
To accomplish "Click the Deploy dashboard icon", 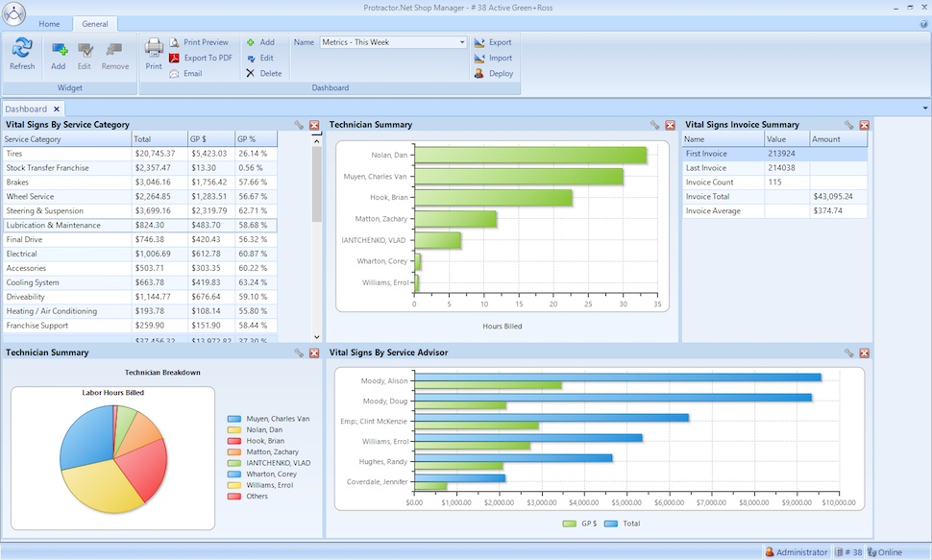I will click(x=493, y=74).
